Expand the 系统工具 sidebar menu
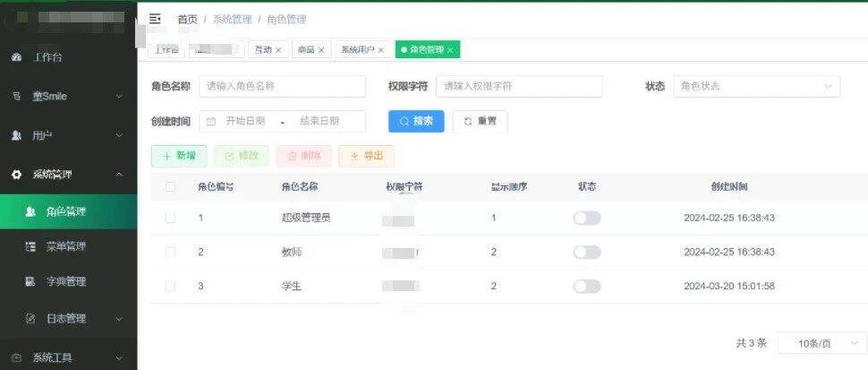This screenshot has height=370, width=868. coord(119,357)
